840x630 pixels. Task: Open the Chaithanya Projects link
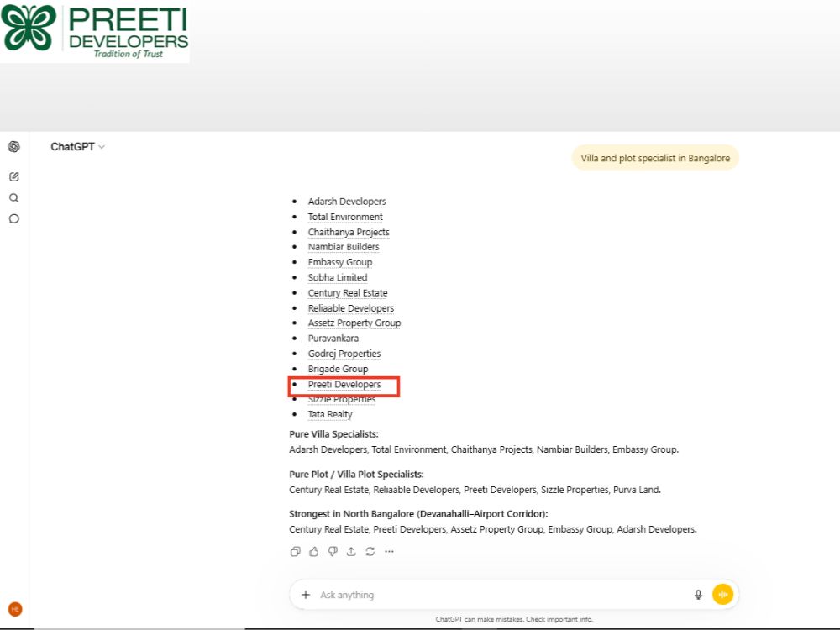click(x=349, y=232)
